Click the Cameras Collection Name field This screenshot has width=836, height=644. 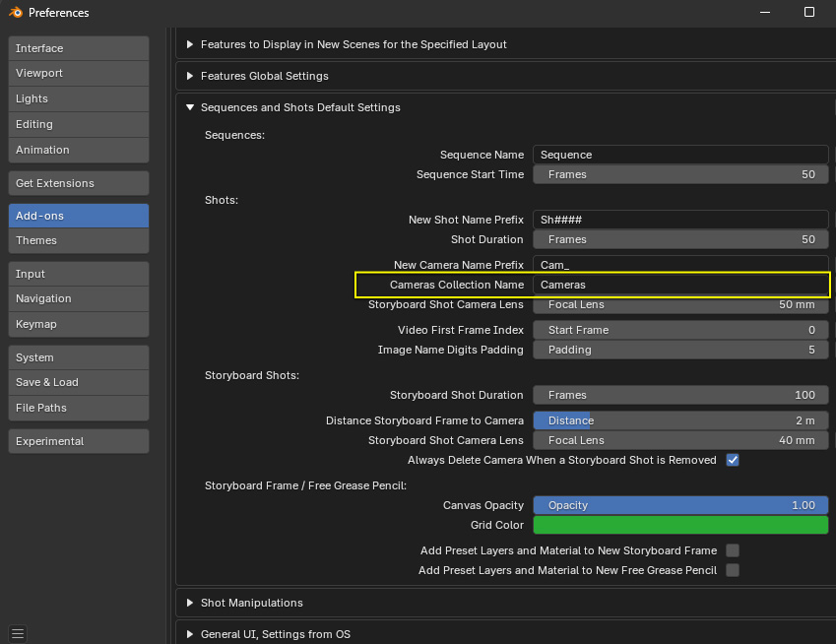[x=680, y=285]
